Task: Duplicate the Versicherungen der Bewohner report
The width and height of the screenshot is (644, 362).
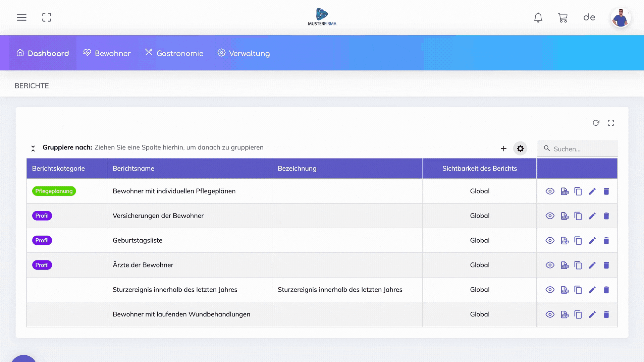Action: 578,216
